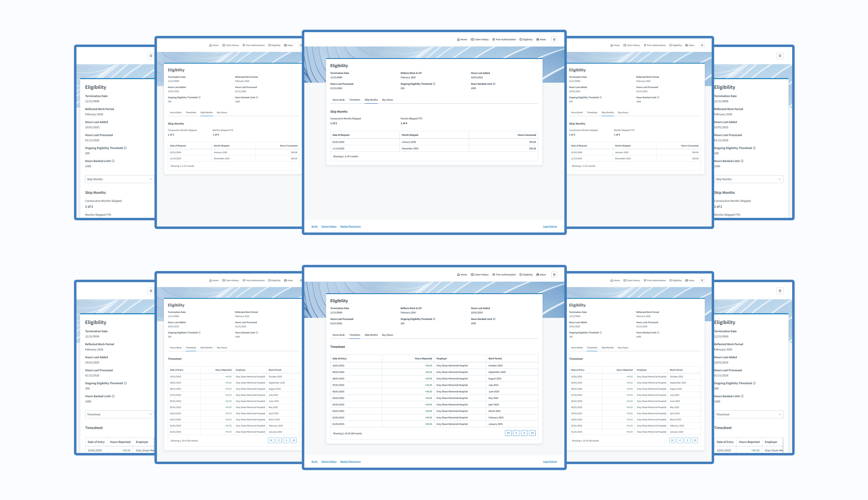This screenshot has height=500, width=868.
Task: Go to first page in bottom center Timesheet table
Action: coord(508,433)
